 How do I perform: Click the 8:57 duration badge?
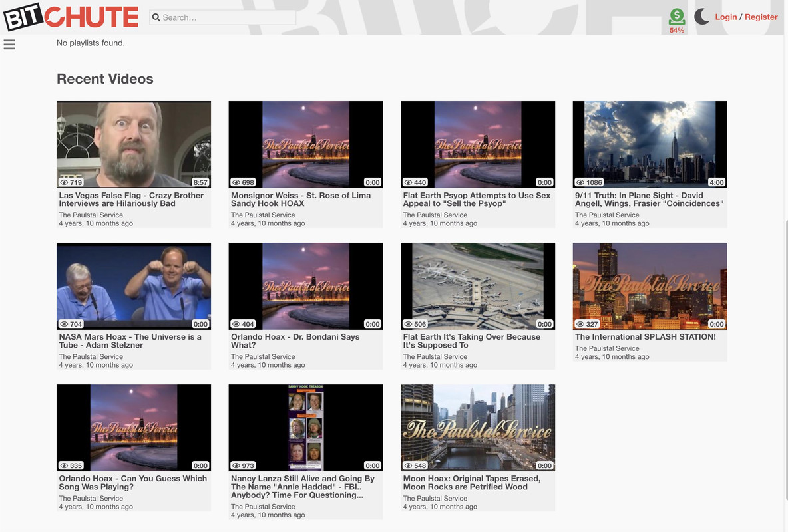pos(200,182)
